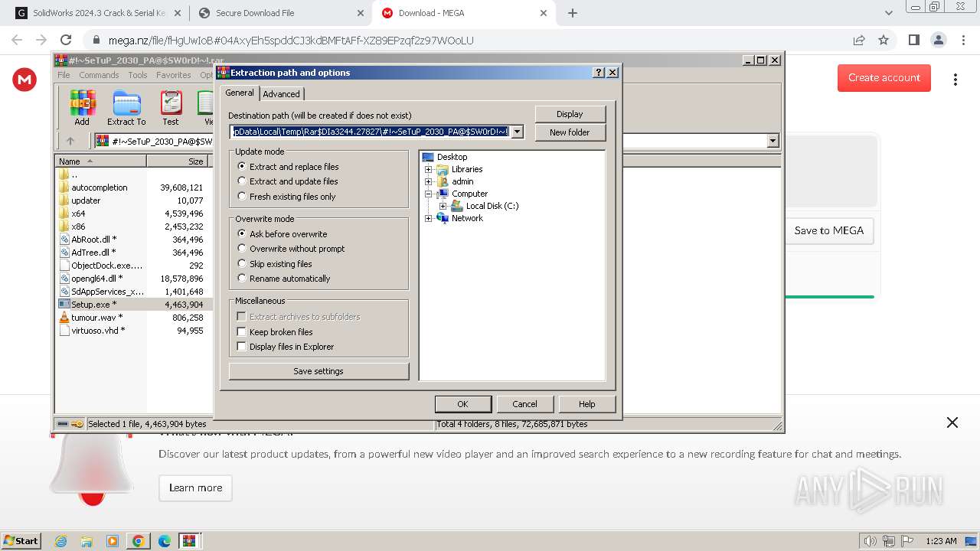Click the Chrome address bar URL
The image size is (980, 551).
click(291, 41)
